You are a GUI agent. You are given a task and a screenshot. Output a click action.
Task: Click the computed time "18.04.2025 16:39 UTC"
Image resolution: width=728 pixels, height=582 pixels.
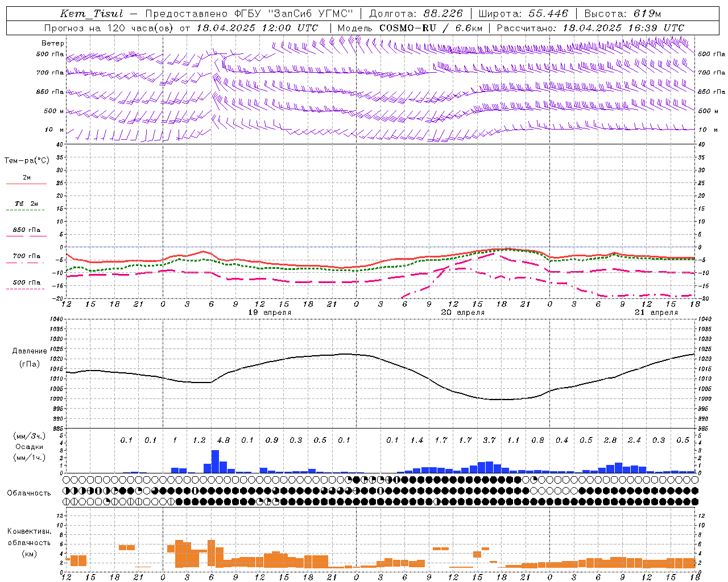[x=623, y=28]
